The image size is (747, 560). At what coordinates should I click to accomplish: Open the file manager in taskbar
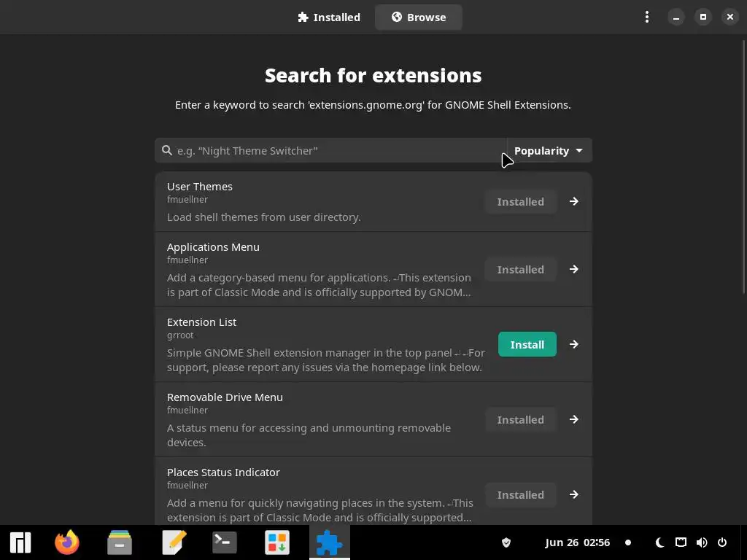point(120,542)
